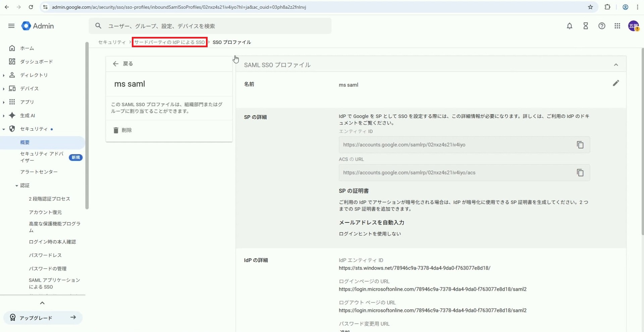Open サードパーティの IdP による SSO breadcrumb

coord(169,42)
